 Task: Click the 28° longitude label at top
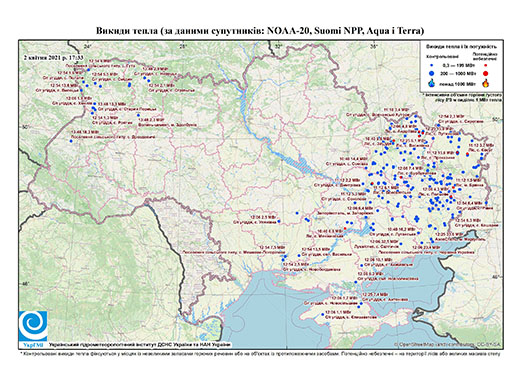[183, 46]
